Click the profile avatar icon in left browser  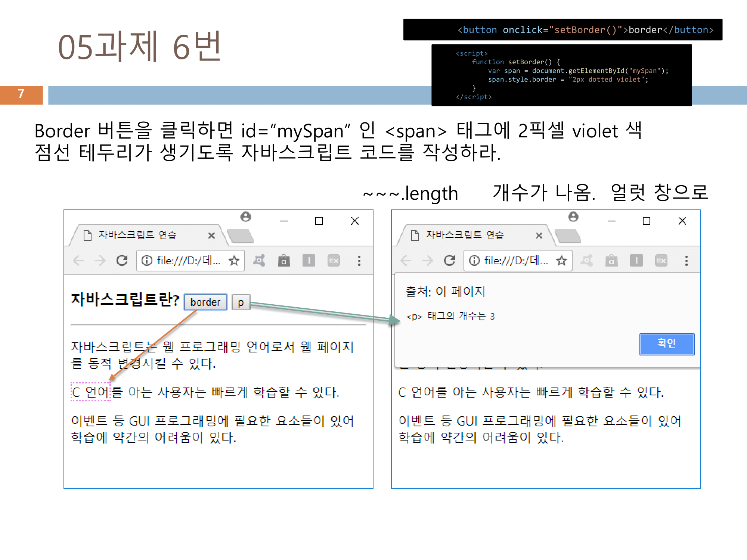tap(246, 217)
